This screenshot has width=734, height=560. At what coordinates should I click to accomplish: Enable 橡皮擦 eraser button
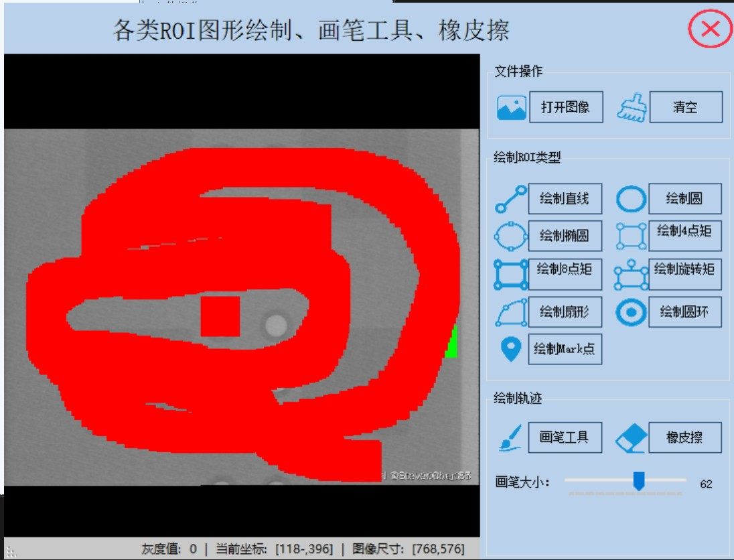(x=685, y=437)
